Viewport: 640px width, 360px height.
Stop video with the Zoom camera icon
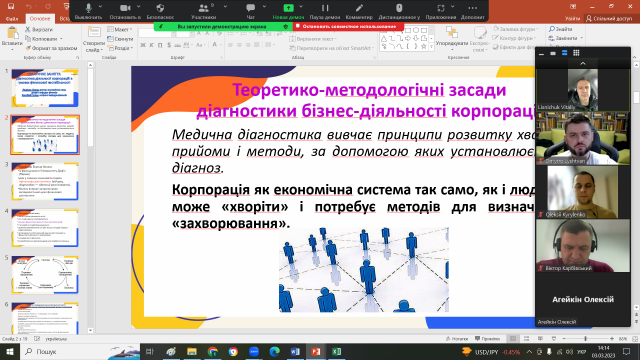point(125,8)
